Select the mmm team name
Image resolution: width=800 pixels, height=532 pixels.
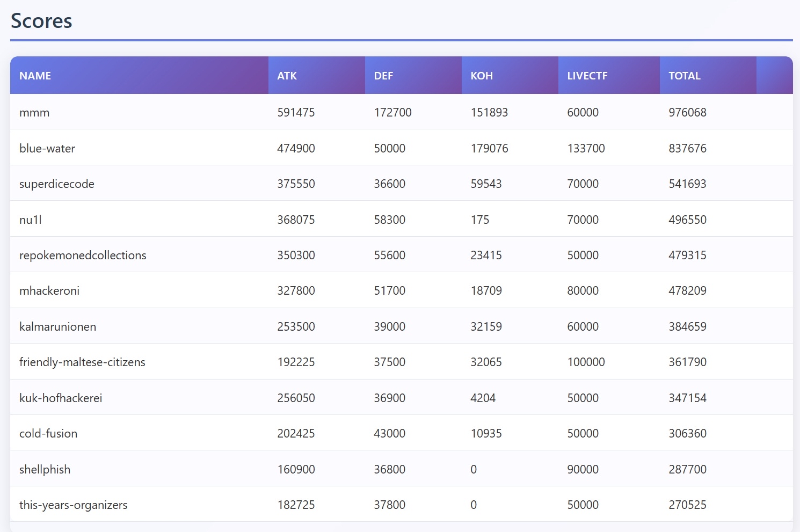click(34, 113)
